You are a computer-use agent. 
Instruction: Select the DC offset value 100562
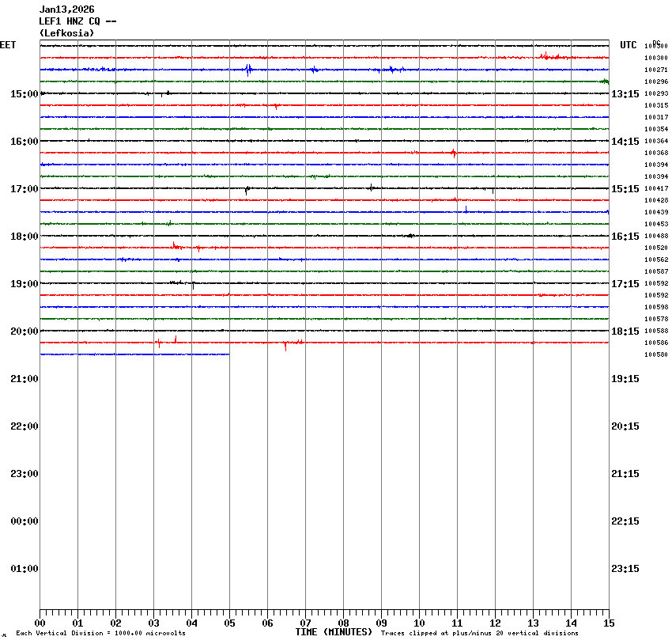click(656, 259)
